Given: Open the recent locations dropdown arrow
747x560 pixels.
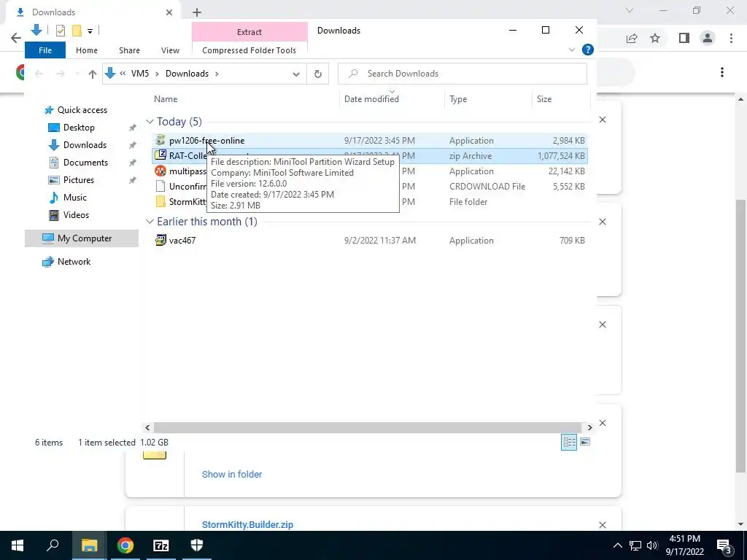Looking at the screenshot, I should pos(77,74).
